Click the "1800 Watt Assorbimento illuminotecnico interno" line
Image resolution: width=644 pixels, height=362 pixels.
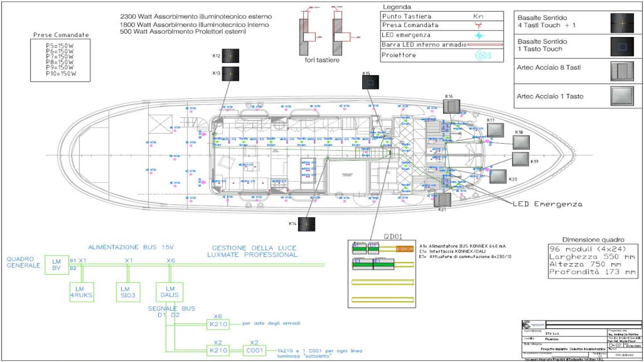pos(194,25)
